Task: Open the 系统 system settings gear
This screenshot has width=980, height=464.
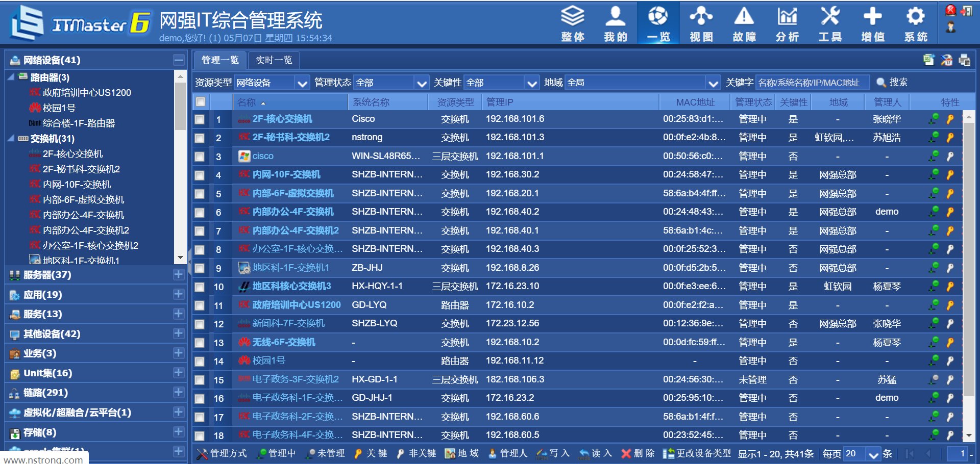Action: [916, 23]
